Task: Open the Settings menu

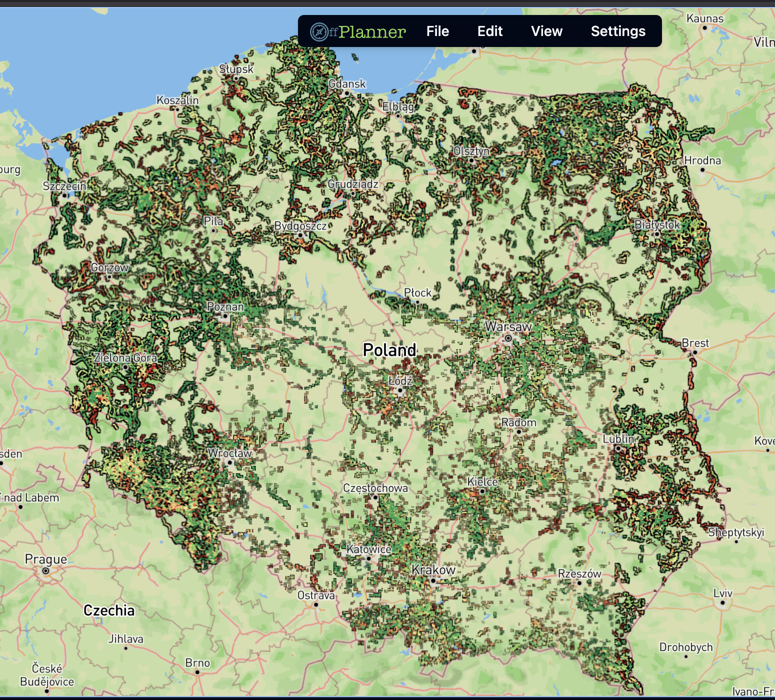Action: pos(618,31)
